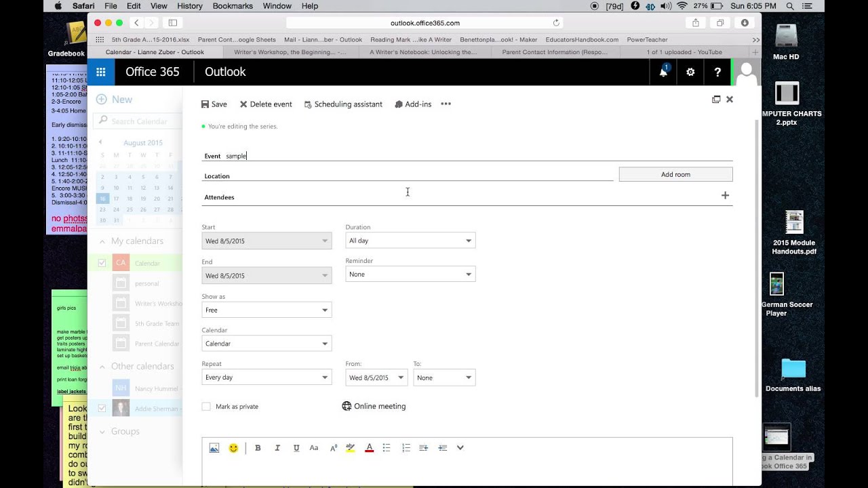Open the Scheduling assistant

(343, 104)
